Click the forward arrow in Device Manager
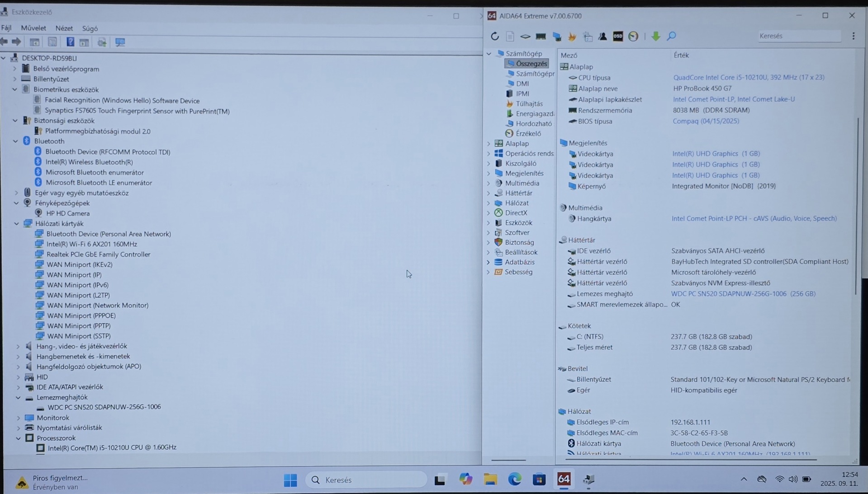 point(16,42)
